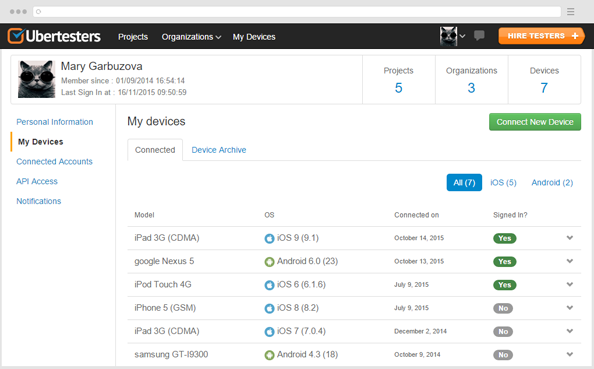Open Notifications in sidebar
Viewport: 594px width, 369px height.
39,201
